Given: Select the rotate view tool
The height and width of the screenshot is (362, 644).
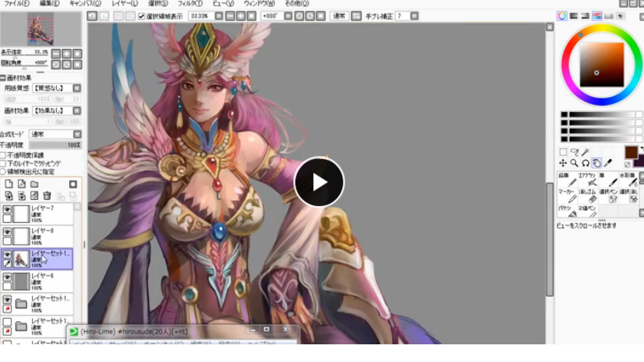Looking at the screenshot, I should coord(585,163).
